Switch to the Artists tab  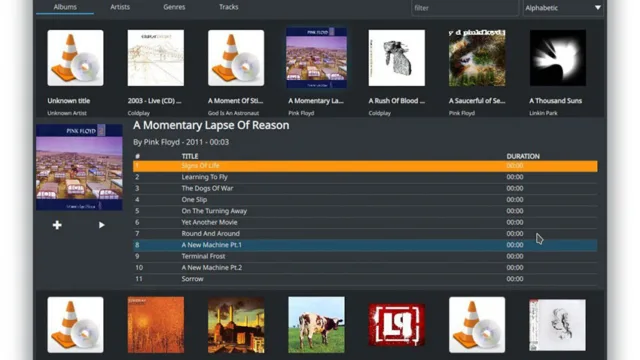point(120,7)
